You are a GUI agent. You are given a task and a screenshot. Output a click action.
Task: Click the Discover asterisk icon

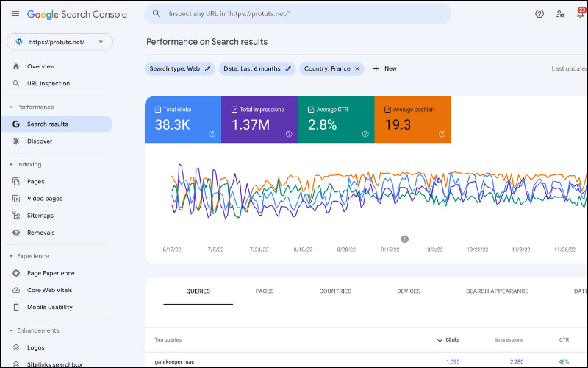[x=16, y=141]
